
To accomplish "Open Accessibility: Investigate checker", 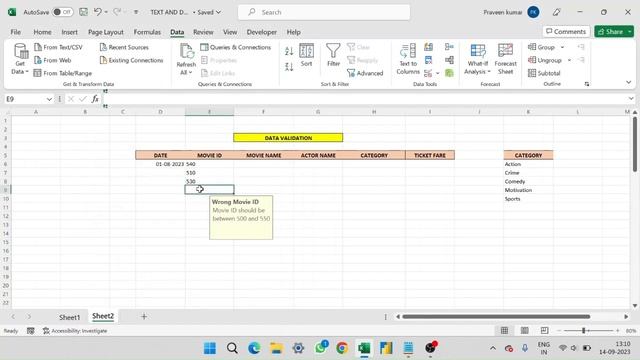I will point(75,331).
